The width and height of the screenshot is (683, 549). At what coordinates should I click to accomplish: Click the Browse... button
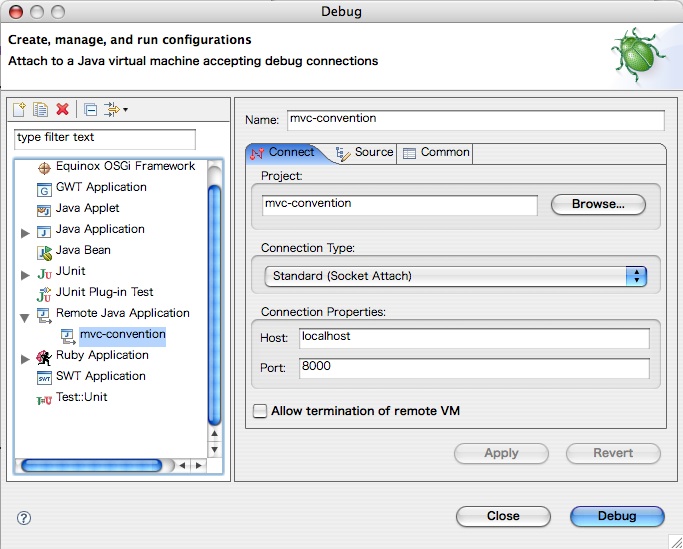(598, 205)
